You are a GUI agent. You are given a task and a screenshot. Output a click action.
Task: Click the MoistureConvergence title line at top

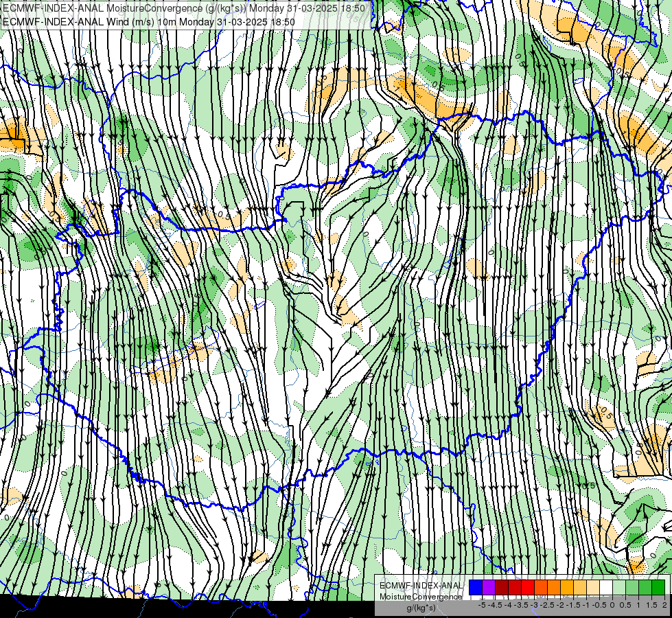184,8
